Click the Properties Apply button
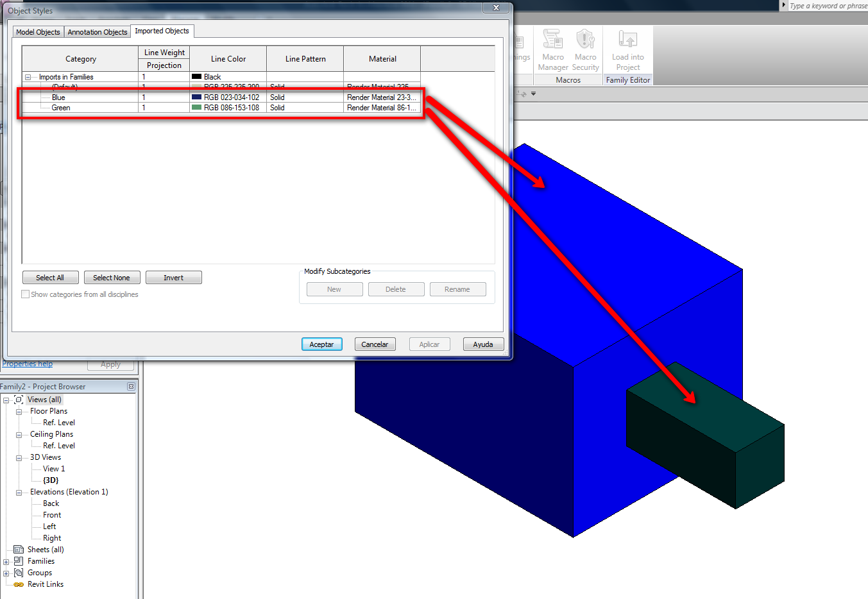The width and height of the screenshot is (868, 599). coord(110,364)
